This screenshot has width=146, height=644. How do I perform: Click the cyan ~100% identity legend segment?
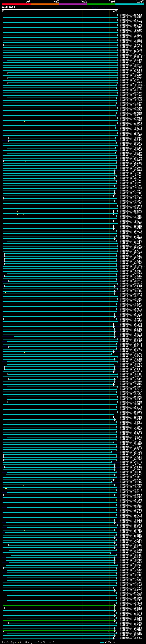coord(130,4)
